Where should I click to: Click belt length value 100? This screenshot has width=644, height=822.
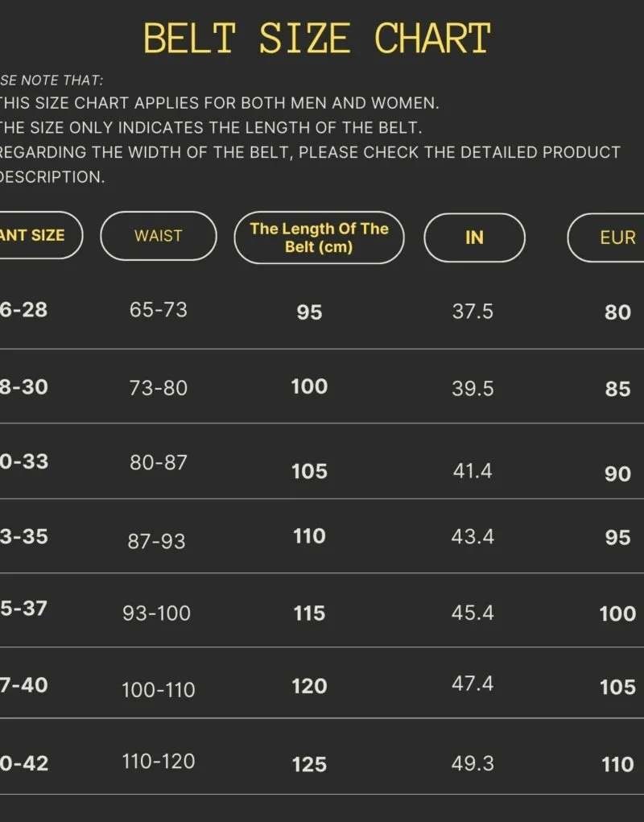point(310,387)
